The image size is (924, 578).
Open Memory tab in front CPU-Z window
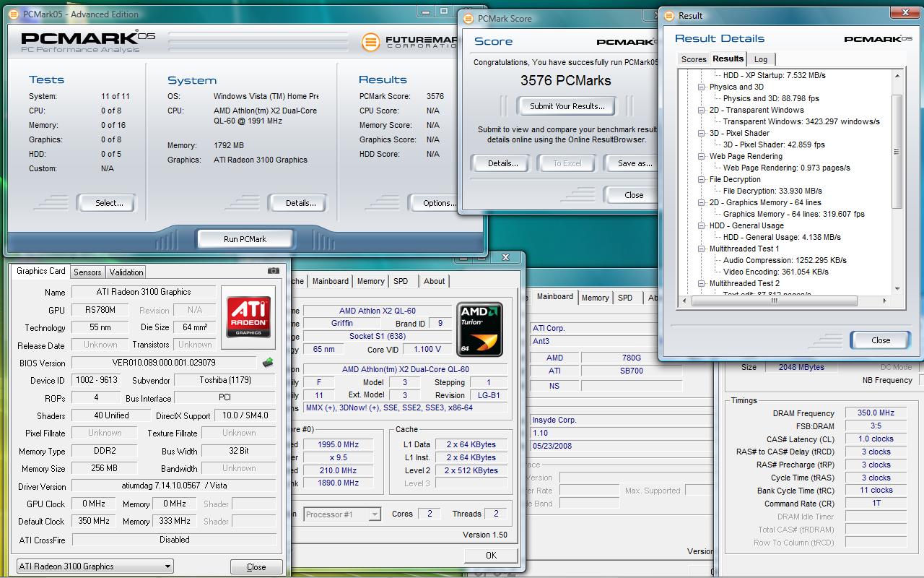coord(370,281)
